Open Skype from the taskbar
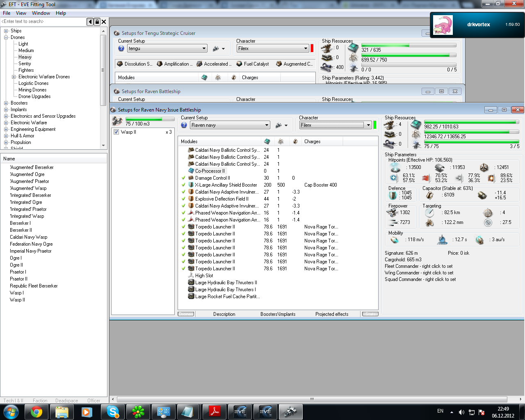This screenshot has height=420, width=525. [113, 412]
